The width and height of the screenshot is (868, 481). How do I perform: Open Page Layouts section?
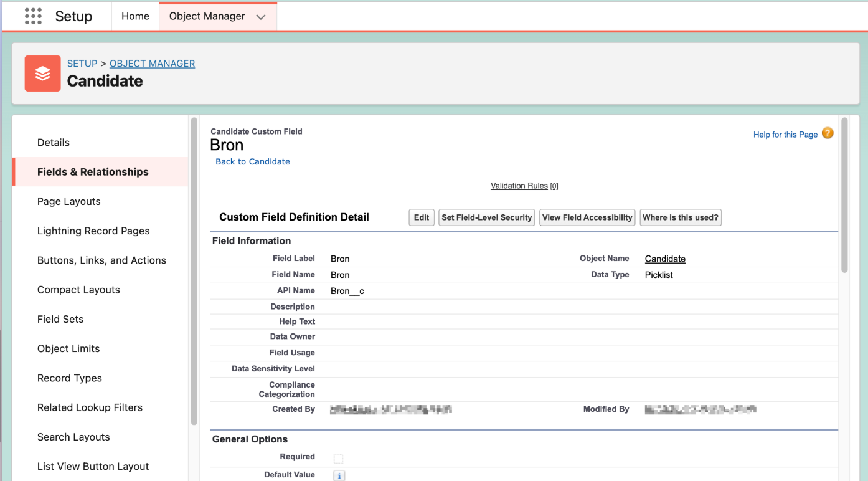pyautogui.click(x=68, y=201)
